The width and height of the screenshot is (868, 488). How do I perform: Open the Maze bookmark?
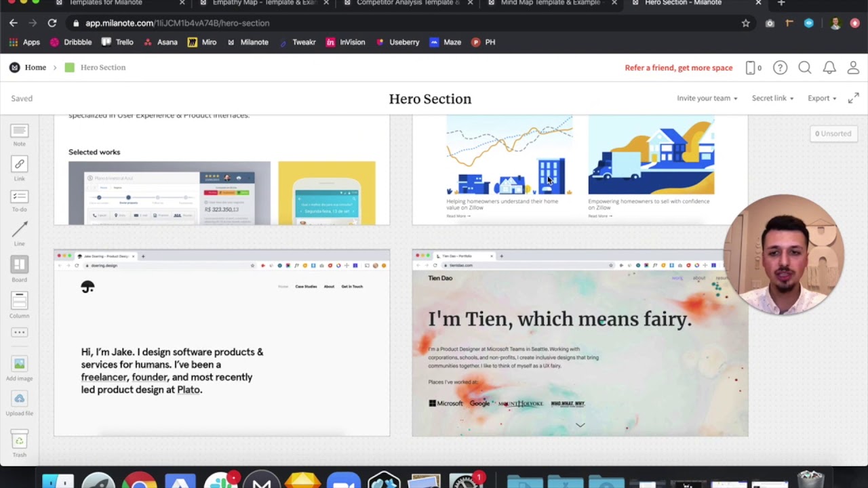445,42
